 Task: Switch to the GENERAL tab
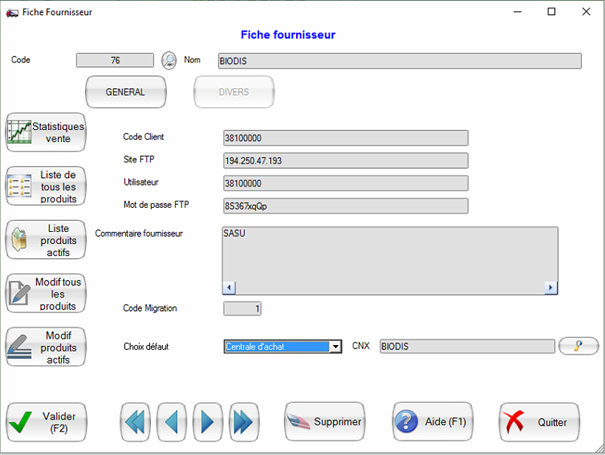pyautogui.click(x=125, y=92)
